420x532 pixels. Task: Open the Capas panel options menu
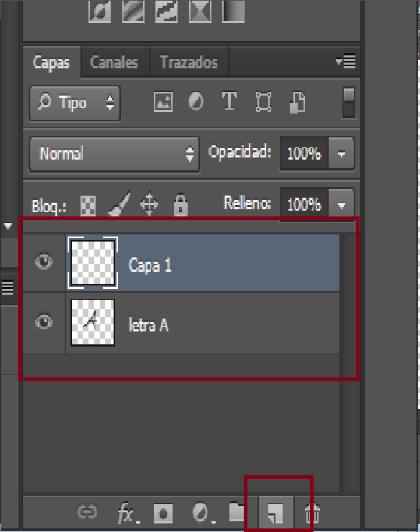[x=346, y=61]
